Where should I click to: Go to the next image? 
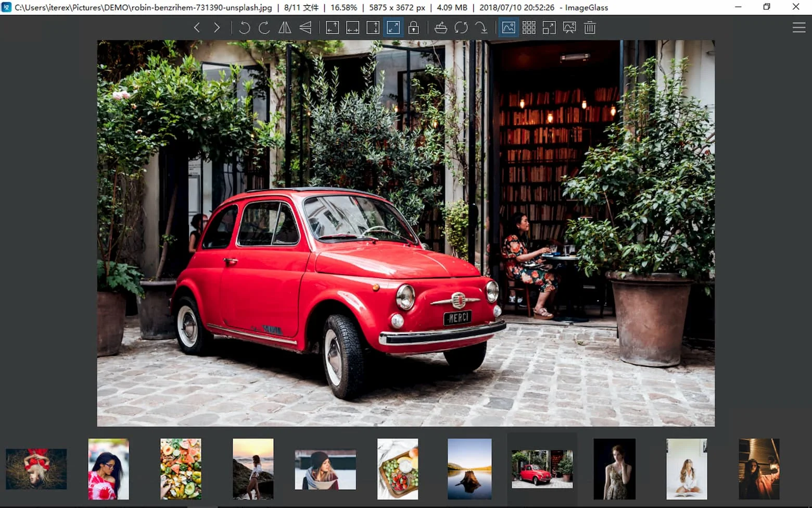[217, 28]
